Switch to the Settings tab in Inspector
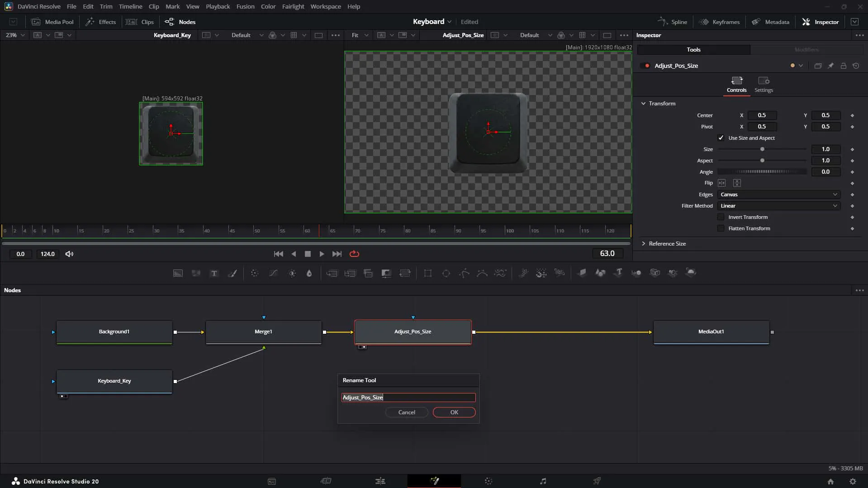The image size is (868, 488). (x=764, y=85)
